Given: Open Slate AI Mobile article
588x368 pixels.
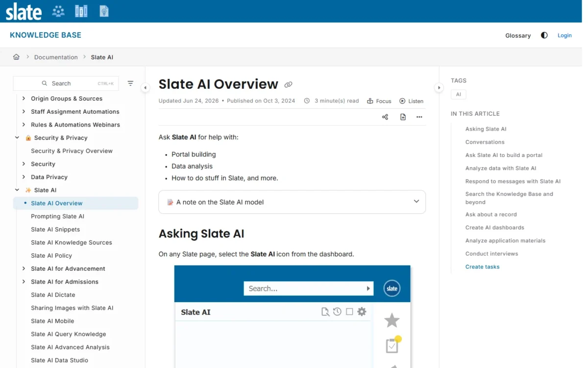Looking at the screenshot, I should pos(52,321).
